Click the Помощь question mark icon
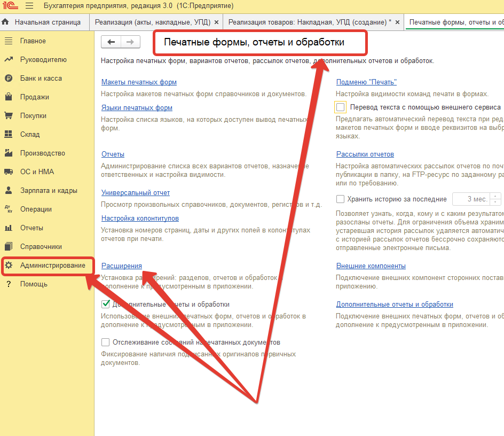 9,284
